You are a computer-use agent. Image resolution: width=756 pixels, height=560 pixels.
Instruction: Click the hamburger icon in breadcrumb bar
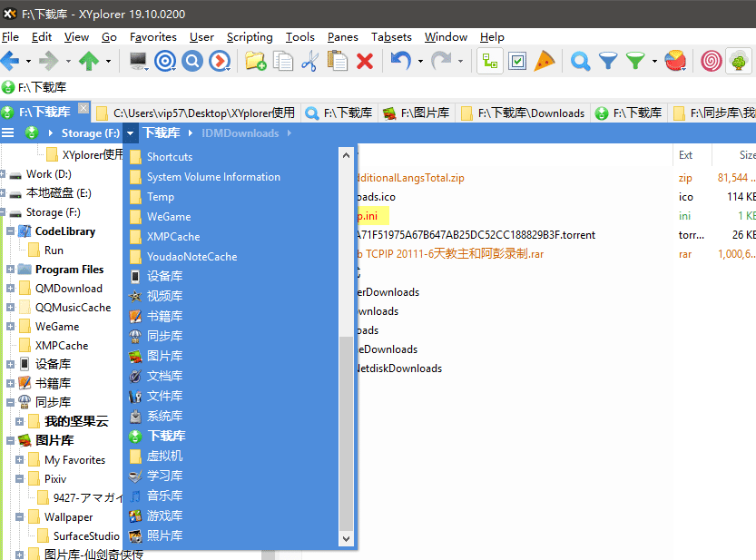point(8,133)
